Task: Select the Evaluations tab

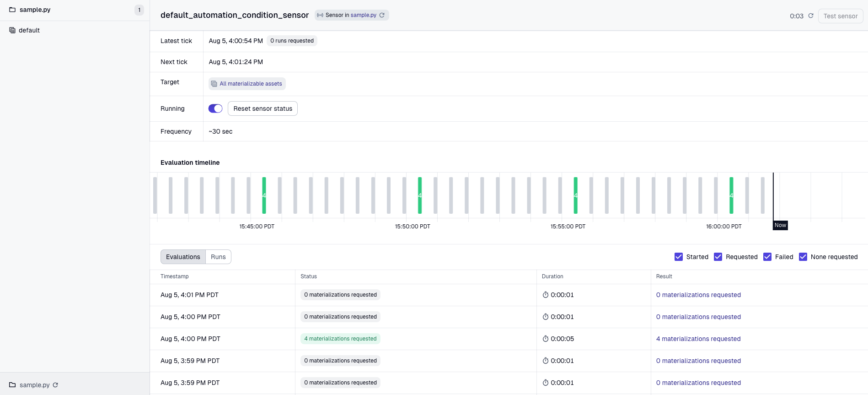Action: click(x=183, y=257)
